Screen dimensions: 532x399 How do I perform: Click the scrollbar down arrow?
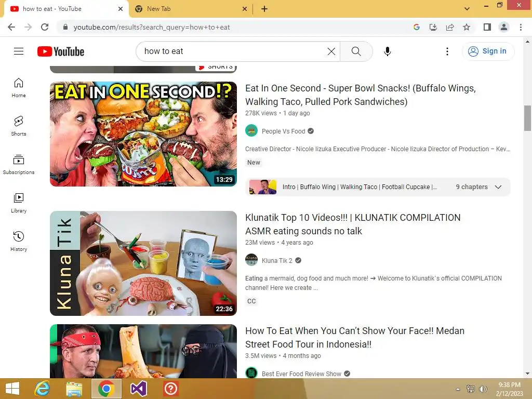pos(527,374)
